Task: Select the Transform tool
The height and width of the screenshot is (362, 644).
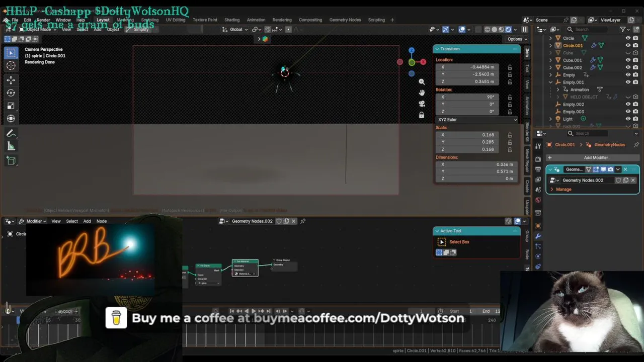Action: [x=11, y=119]
